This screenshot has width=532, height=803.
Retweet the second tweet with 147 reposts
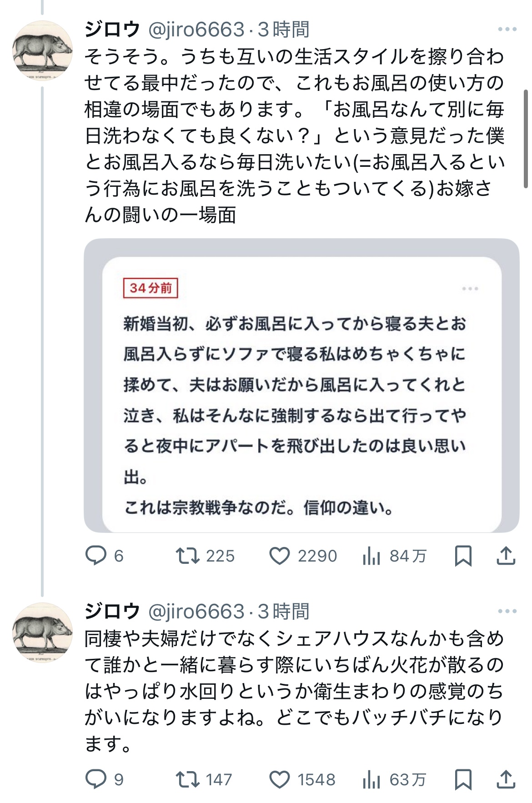pyautogui.click(x=187, y=779)
